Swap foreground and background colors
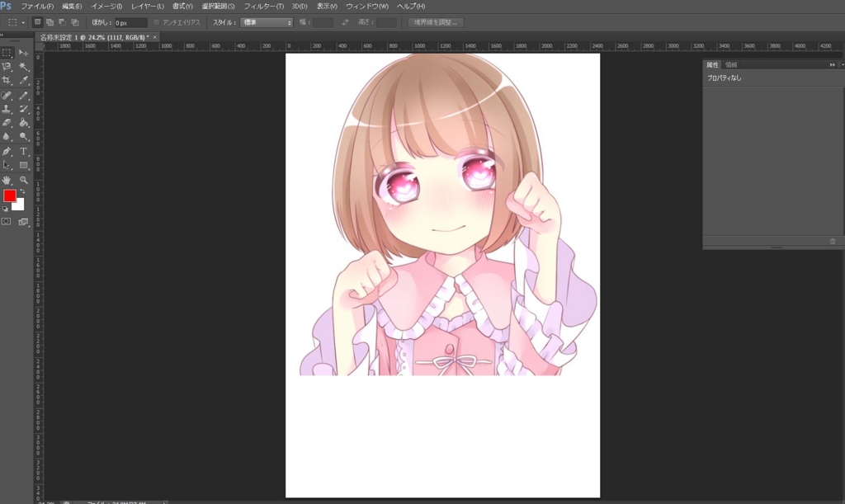The image size is (845, 504). pos(22,191)
